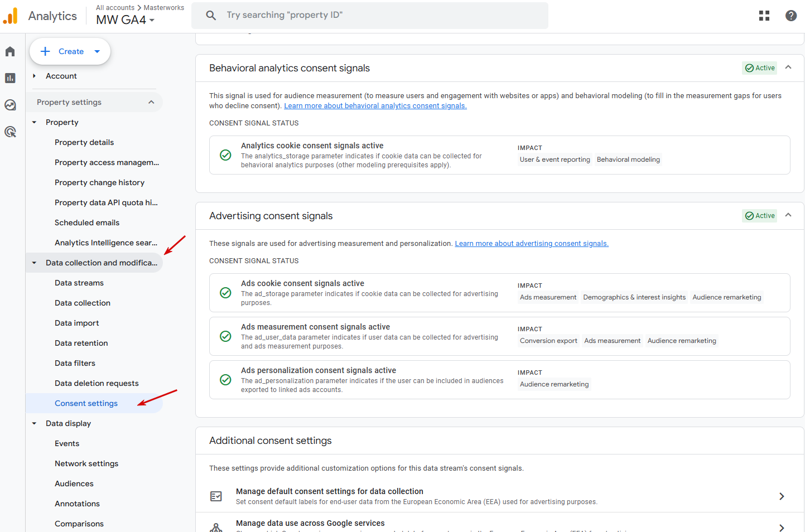Open the Reports bar chart icon
The image size is (805, 532).
click(10, 78)
